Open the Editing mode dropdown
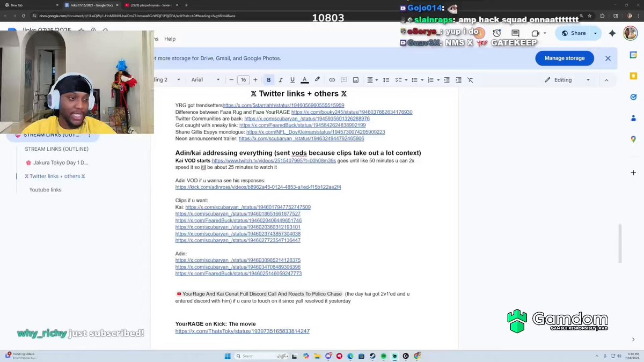Screen dimensions: 644x362 pyautogui.click(x=567, y=80)
